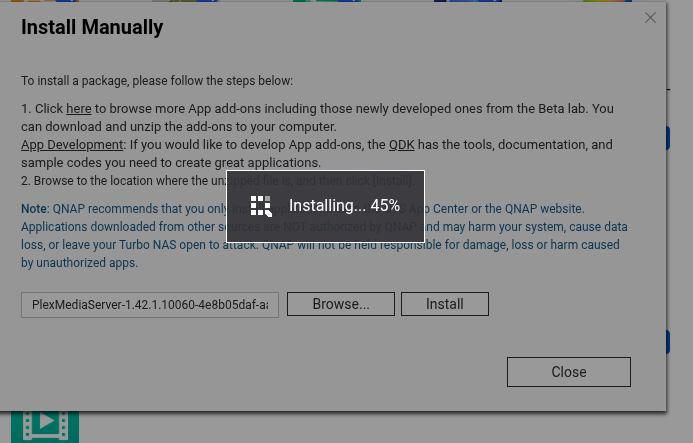This screenshot has height=443, width=693.
Task: Click the blue 'Note' warning text
Action: click(324, 236)
